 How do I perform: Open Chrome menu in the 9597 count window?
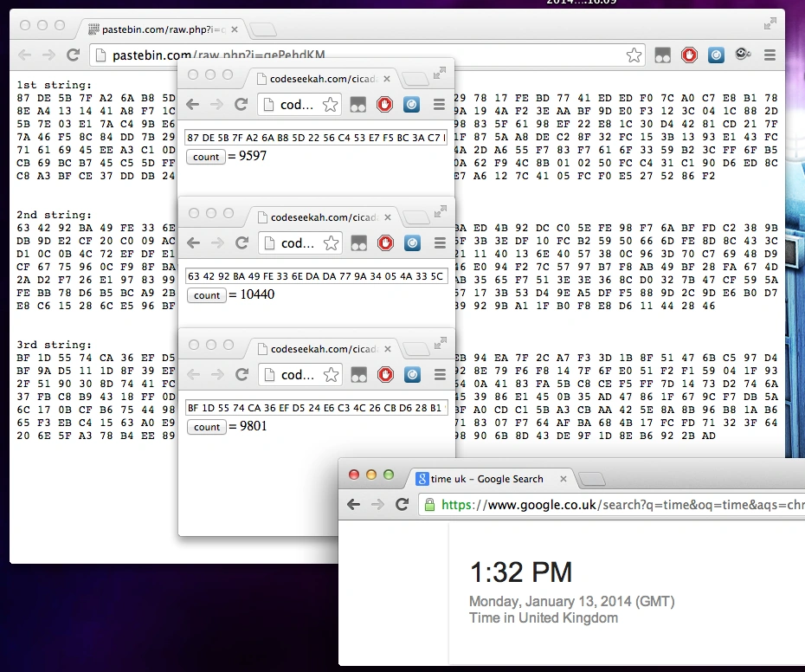439,105
